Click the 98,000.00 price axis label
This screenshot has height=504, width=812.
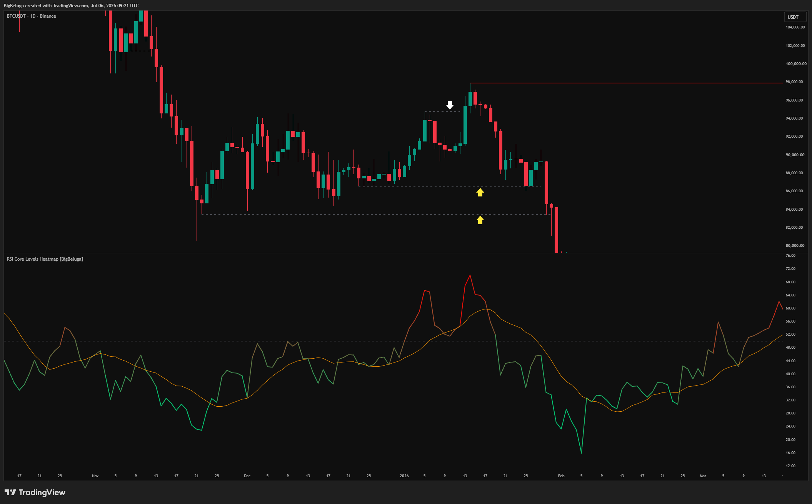tap(794, 82)
